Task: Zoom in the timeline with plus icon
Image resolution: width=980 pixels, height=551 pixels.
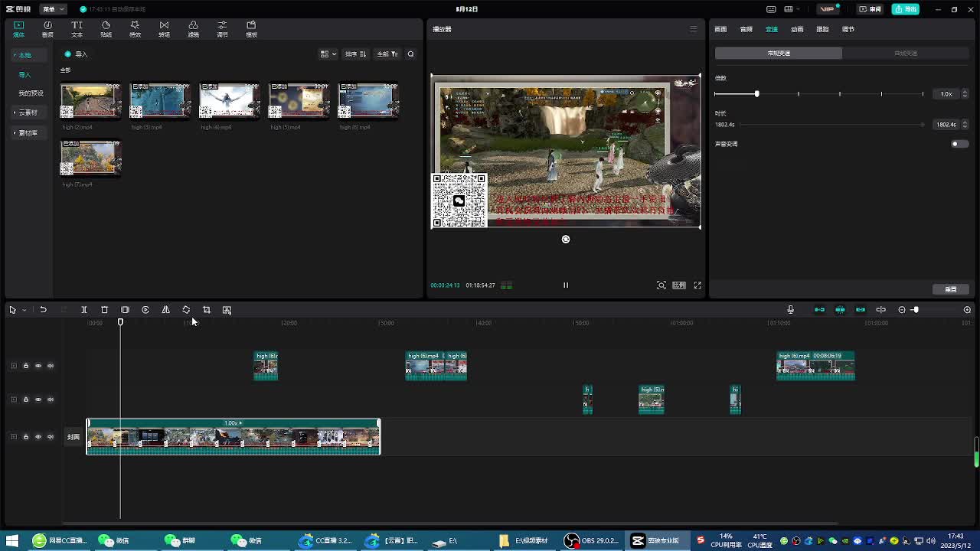Action: pyautogui.click(x=967, y=310)
